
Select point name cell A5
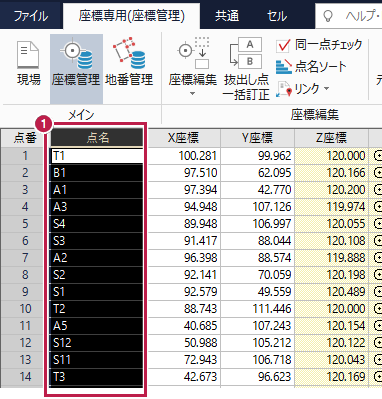pyautogui.click(x=97, y=326)
